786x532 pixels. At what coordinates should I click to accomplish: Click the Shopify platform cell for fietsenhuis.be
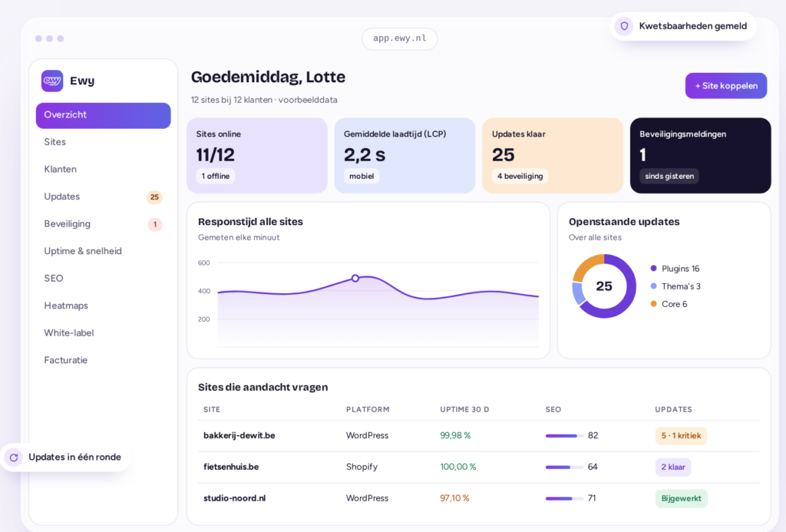[362, 467]
